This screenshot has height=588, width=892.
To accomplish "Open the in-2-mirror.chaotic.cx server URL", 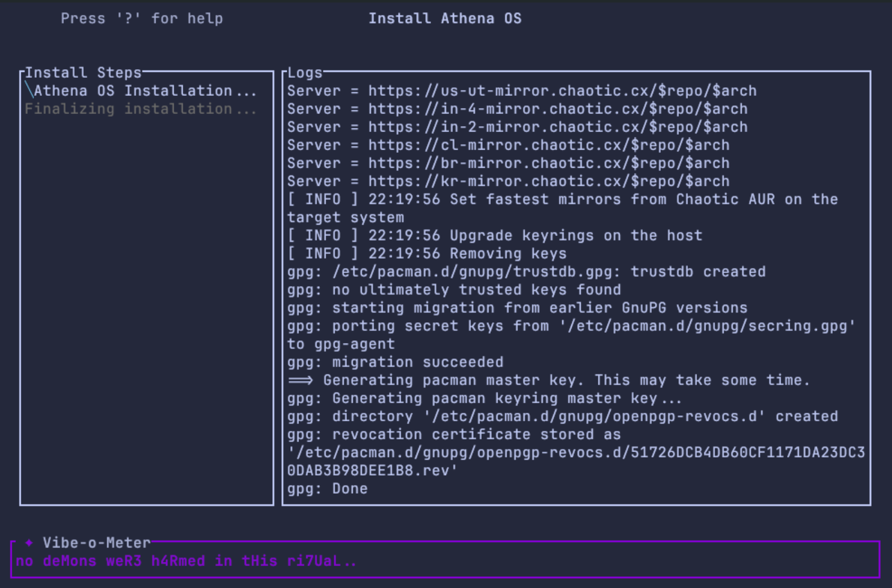I will click(557, 127).
